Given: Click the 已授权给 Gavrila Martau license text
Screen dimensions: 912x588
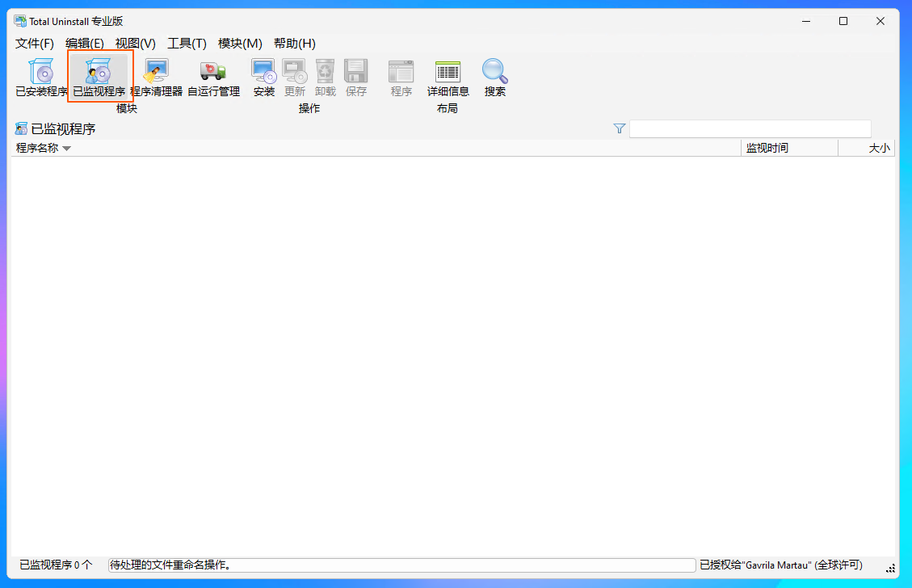Looking at the screenshot, I should (x=780, y=565).
